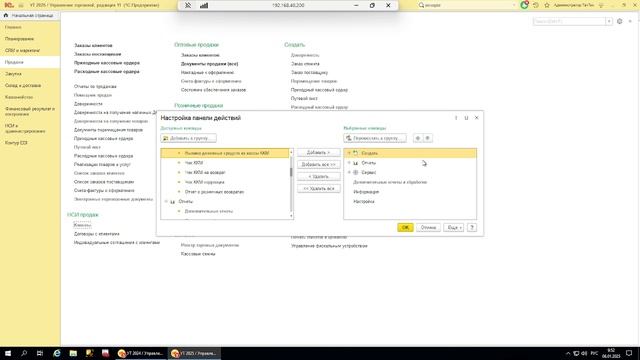This screenshot has width=640, height=360.
Task: Switch to УТ 2024 taskbar window
Action: 140,353
